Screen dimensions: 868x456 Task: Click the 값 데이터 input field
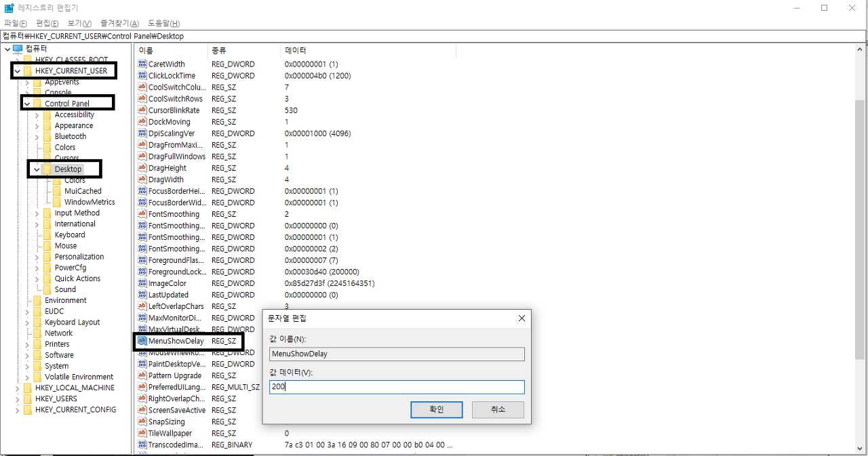[x=397, y=387]
